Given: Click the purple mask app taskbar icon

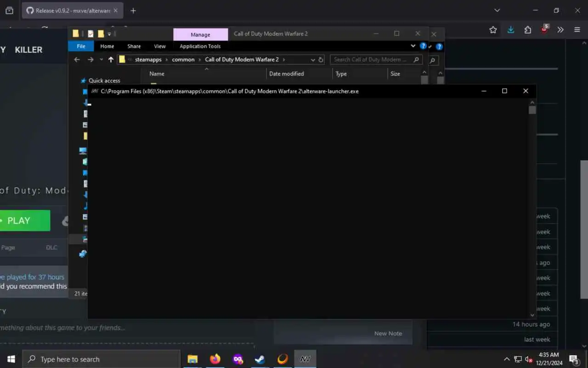Looking at the screenshot, I should point(237,359).
